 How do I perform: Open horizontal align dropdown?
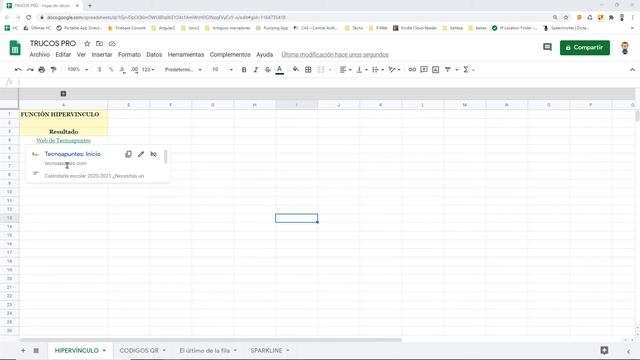tap(345, 70)
